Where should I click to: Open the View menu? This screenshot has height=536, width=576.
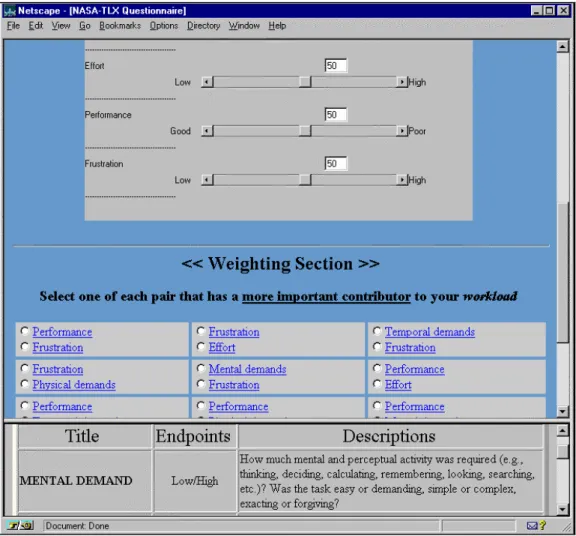(x=61, y=26)
